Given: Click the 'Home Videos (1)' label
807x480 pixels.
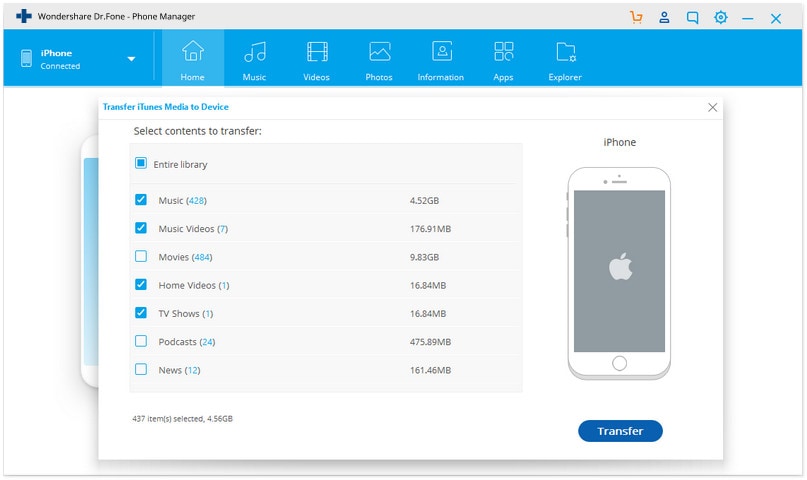Looking at the screenshot, I should pyautogui.click(x=194, y=286).
